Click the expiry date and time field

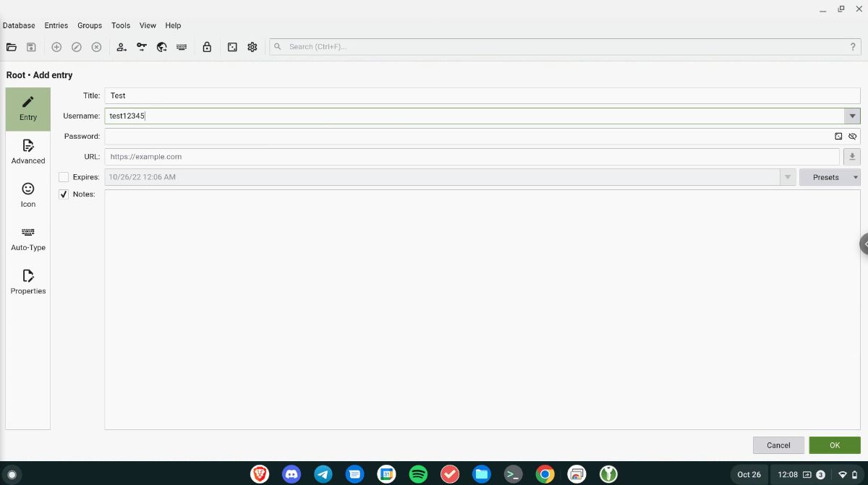pos(443,177)
